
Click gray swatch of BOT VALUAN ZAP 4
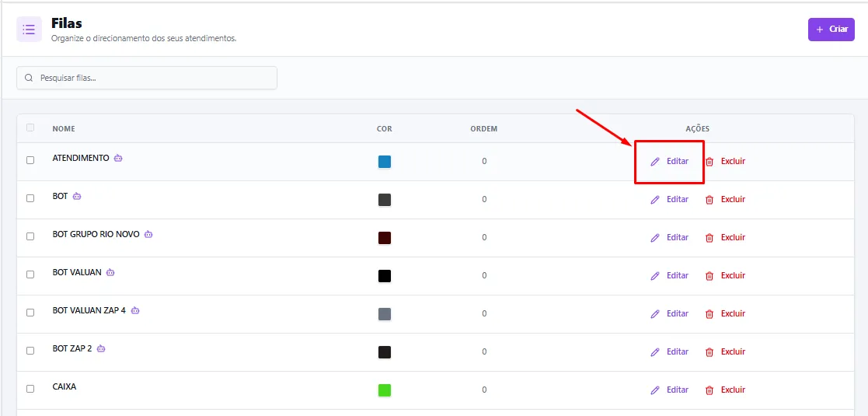coord(385,314)
